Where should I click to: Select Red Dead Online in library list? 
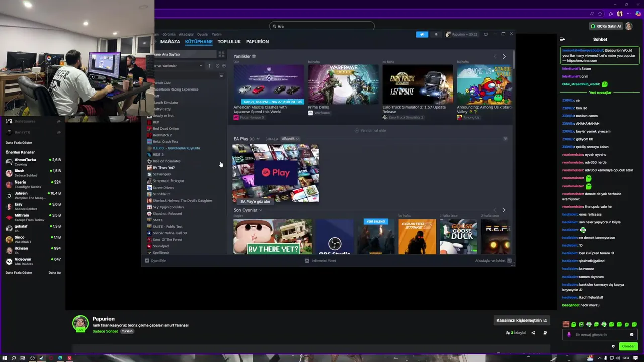(166, 128)
